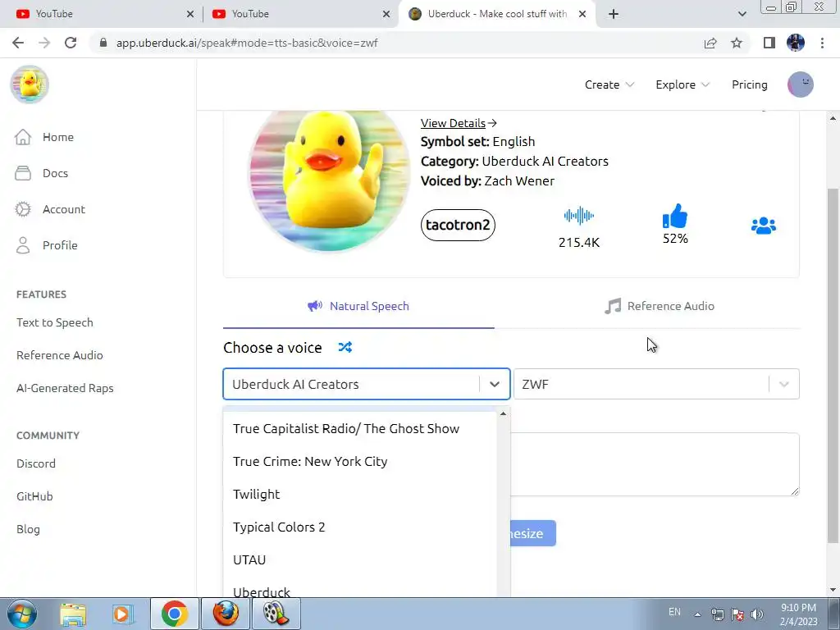840x630 pixels.
Task: Show the browser tab search chevron
Action: 742,14
